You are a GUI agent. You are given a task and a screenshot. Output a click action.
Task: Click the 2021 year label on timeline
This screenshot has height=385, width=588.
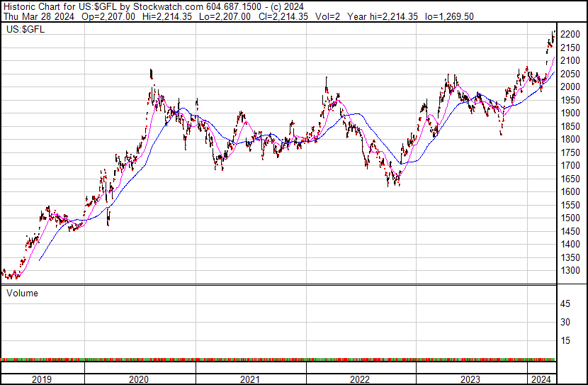pos(250,380)
